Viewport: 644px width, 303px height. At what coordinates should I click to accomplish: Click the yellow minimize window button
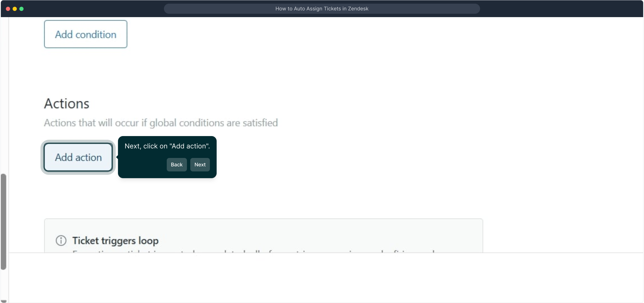[x=15, y=9]
